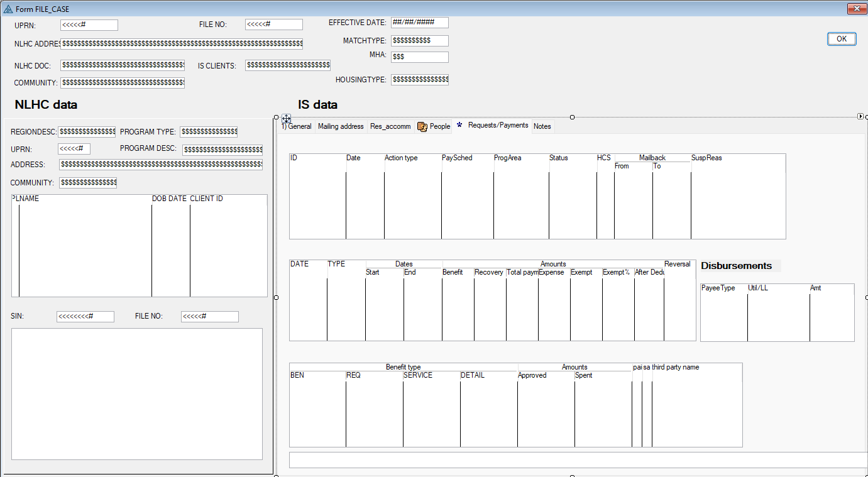868x477 pixels.
Task: Close the Form FILE_CASE window
Action: tap(855, 9)
